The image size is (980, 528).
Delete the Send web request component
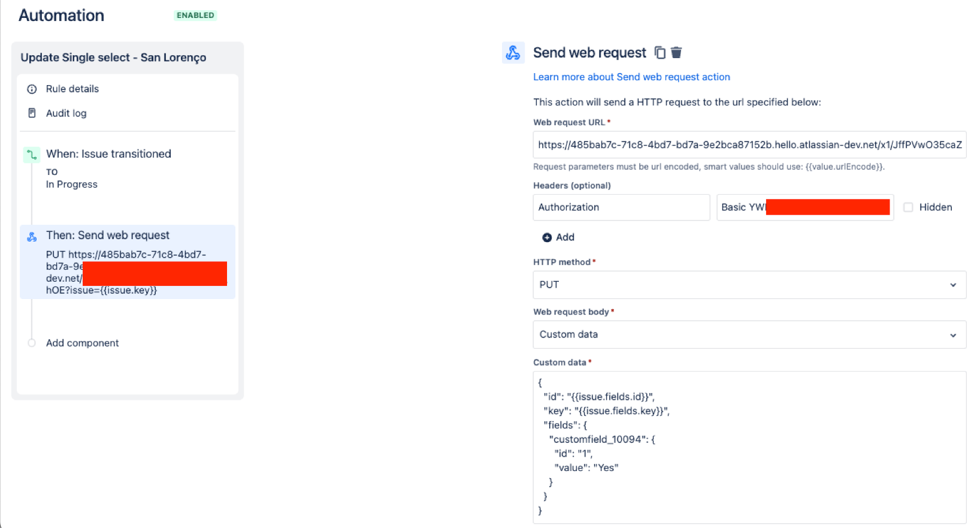click(676, 53)
